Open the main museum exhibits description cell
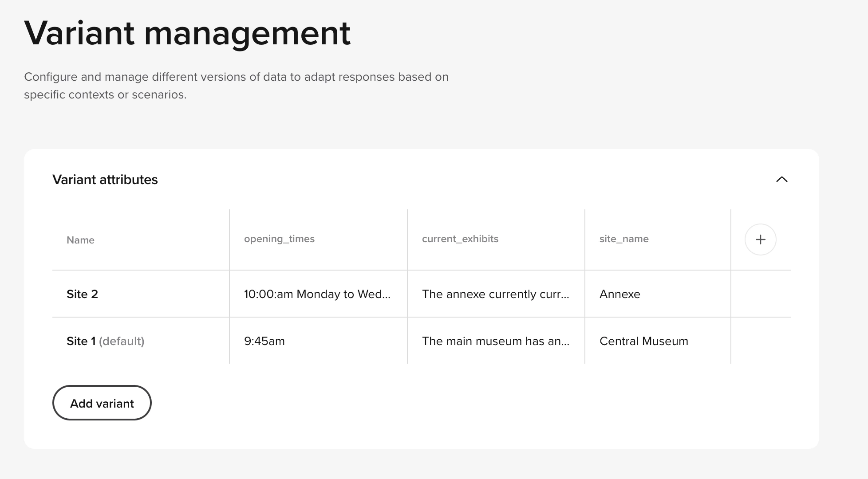The width and height of the screenshot is (868, 479). pyautogui.click(x=496, y=341)
